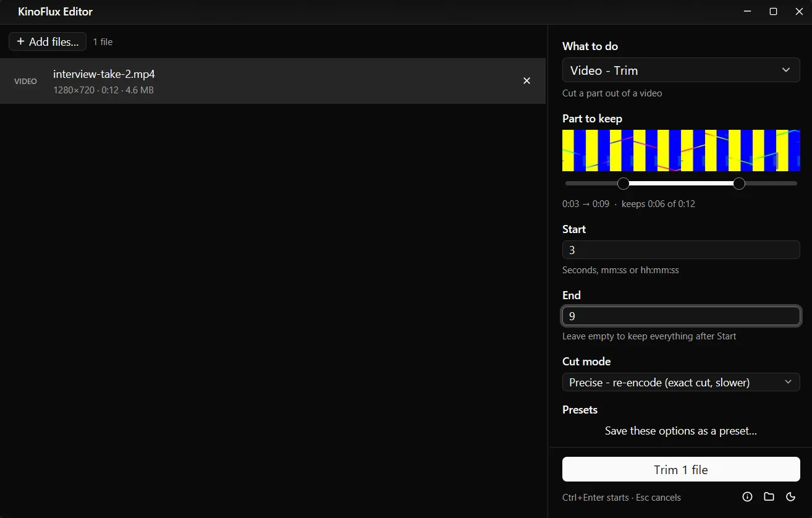Click the Add files... button

(x=48, y=41)
